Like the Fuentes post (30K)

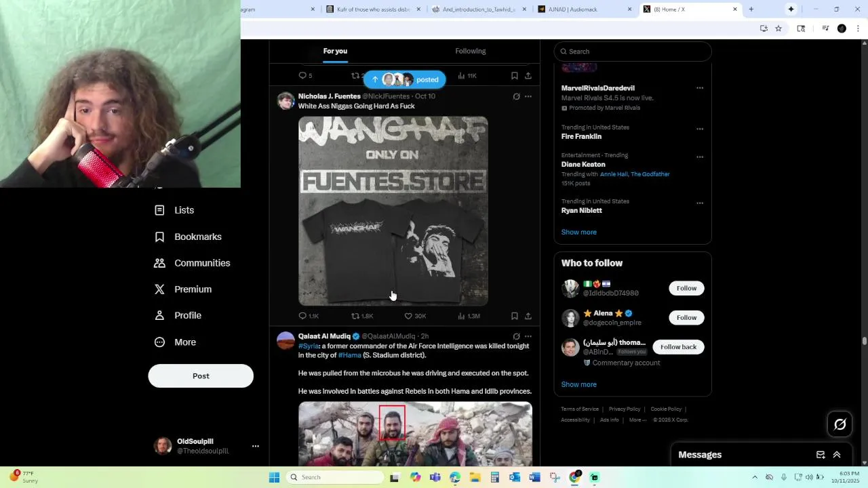click(x=415, y=316)
